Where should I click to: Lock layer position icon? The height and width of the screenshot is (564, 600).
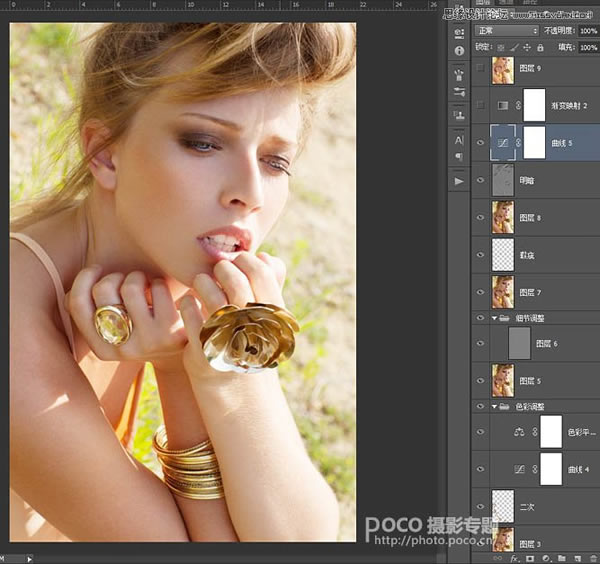coord(527,47)
